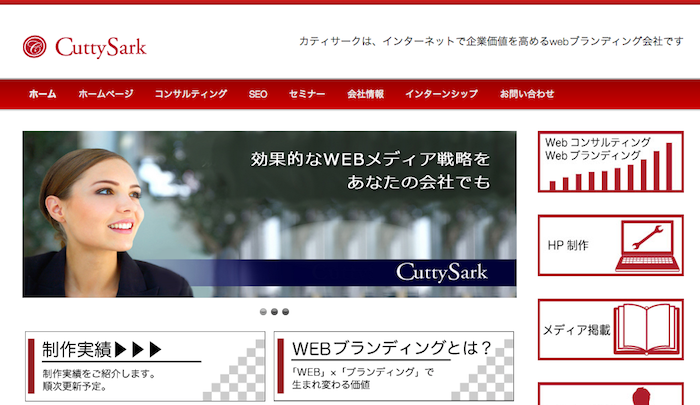Click お問い合わせ in the nav bar
The height and width of the screenshot is (405, 700).
click(527, 94)
